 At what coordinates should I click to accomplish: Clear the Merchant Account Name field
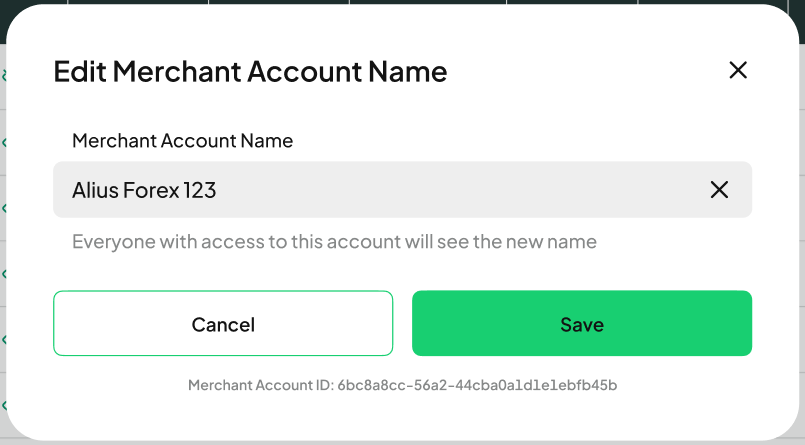719,189
